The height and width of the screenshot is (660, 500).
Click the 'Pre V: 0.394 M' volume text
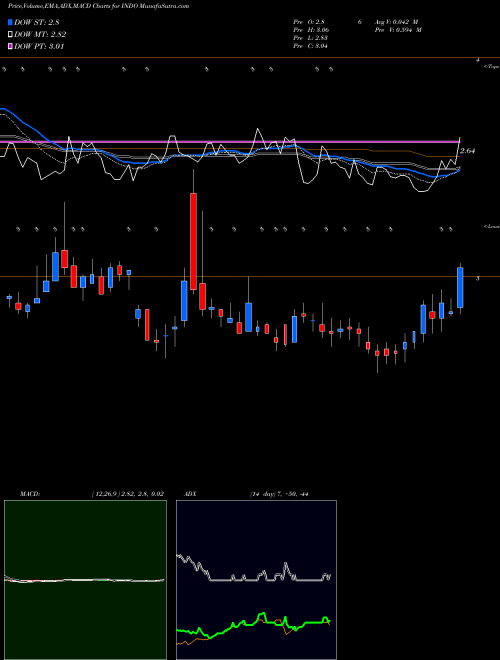tap(397, 30)
